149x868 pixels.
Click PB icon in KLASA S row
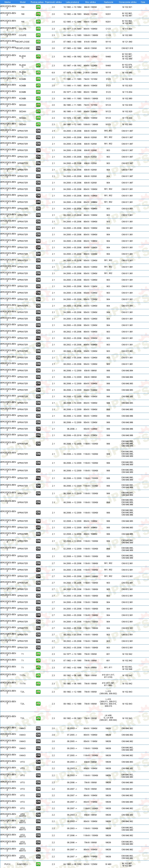[38, 72]
